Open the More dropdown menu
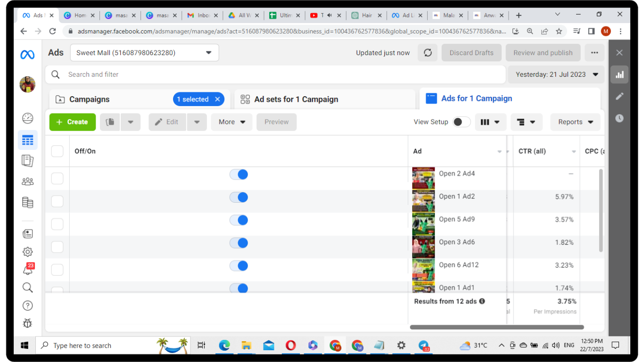The height and width of the screenshot is (362, 644). [x=231, y=122]
